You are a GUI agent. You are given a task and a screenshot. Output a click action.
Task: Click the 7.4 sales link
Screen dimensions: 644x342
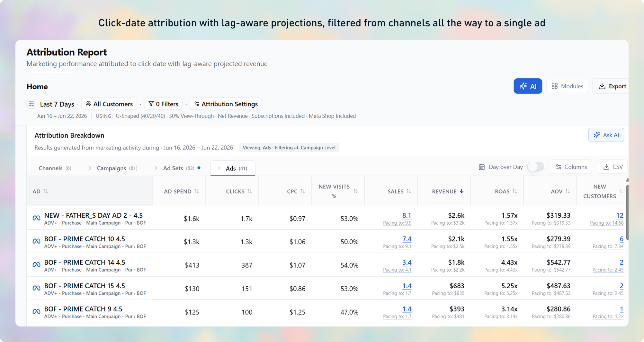407,239
